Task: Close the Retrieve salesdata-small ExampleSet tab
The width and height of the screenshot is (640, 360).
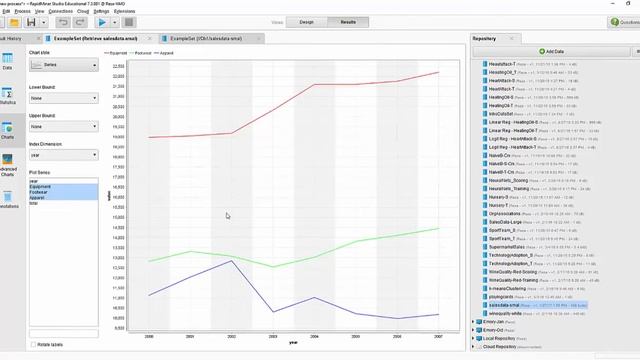Action: tap(150, 38)
